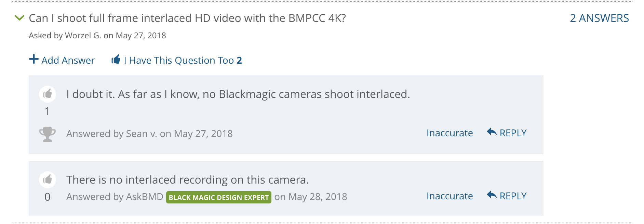Click the reply arrow icon on Sean v.'s answer
This screenshot has width=644, height=224.
point(492,132)
